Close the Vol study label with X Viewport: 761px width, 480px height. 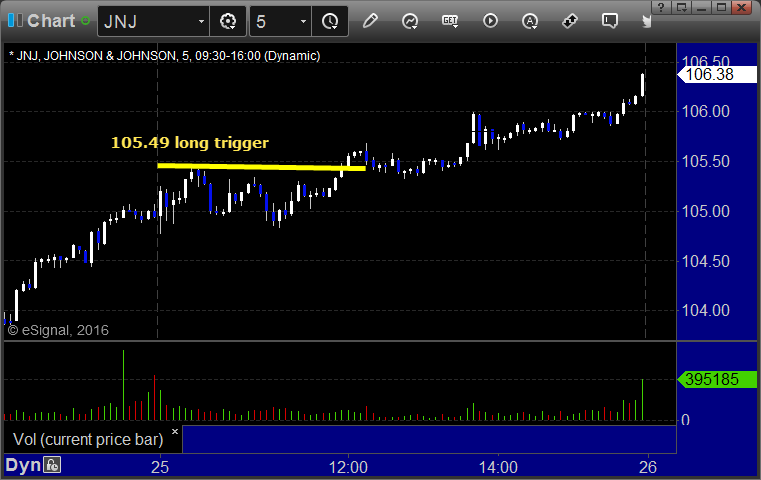coord(175,431)
